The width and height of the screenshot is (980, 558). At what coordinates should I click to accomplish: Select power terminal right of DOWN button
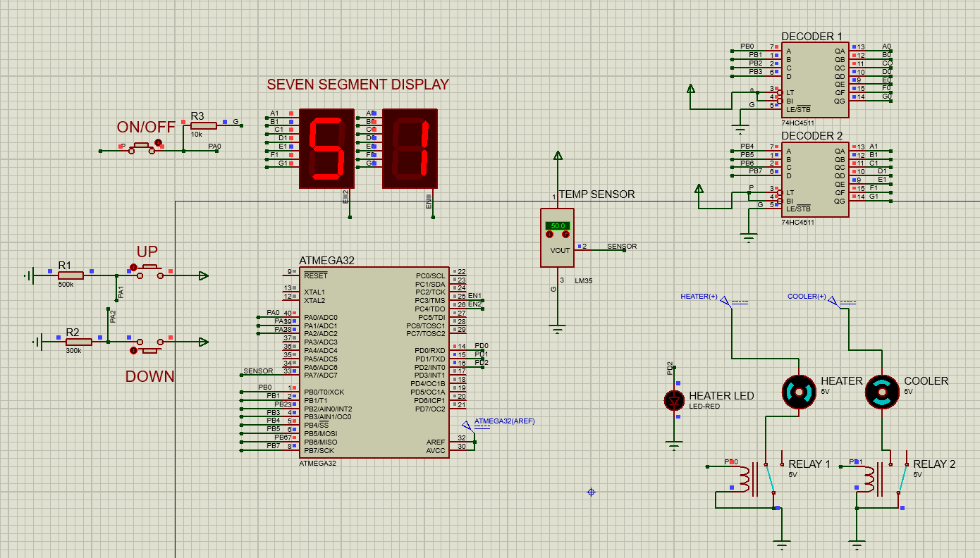(x=203, y=342)
